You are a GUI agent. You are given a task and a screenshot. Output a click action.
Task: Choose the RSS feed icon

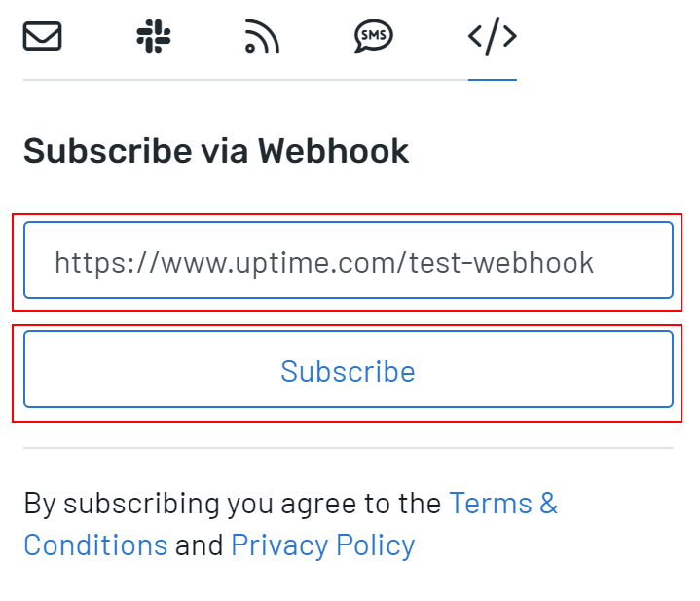262,37
